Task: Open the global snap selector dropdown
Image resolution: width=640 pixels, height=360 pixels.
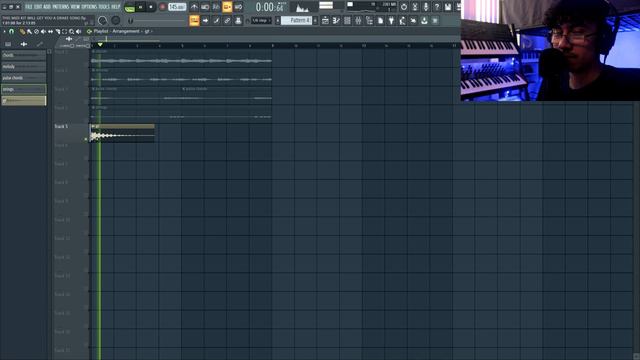Action: click(x=261, y=20)
